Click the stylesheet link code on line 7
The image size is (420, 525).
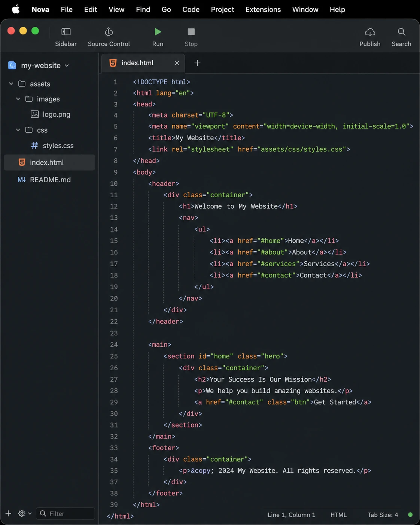(249, 149)
